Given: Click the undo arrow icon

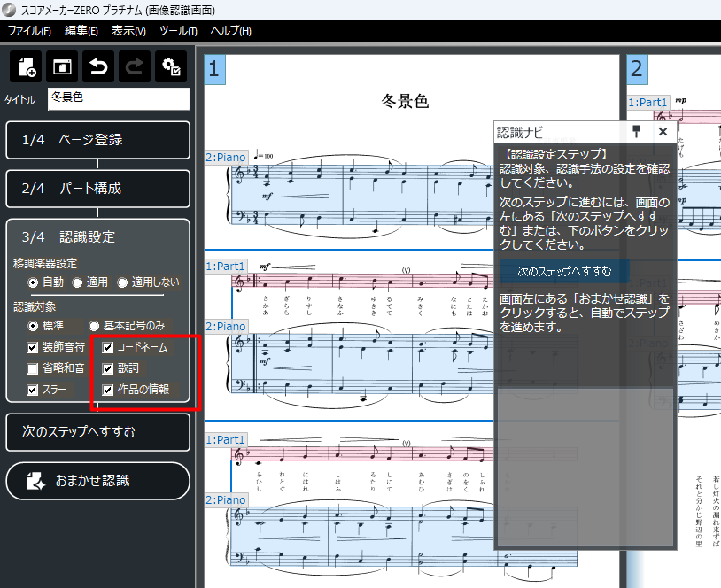Looking at the screenshot, I should click(98, 67).
